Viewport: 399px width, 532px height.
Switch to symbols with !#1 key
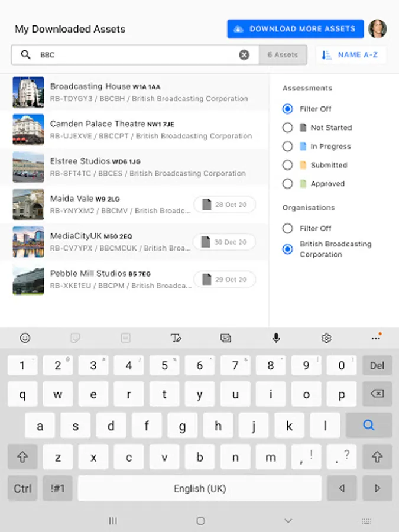click(58, 488)
